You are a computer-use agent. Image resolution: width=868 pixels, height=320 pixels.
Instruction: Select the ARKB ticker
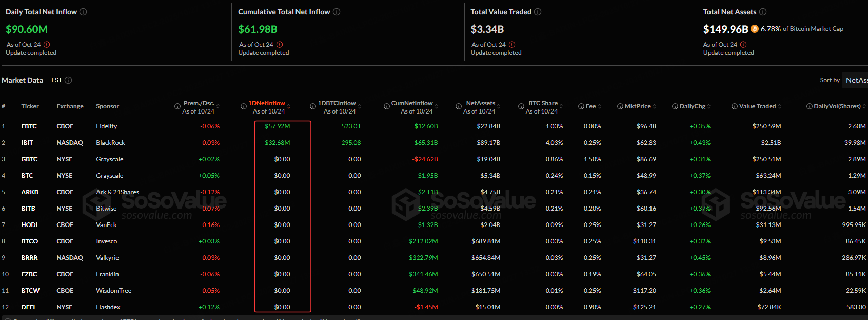tap(30, 192)
